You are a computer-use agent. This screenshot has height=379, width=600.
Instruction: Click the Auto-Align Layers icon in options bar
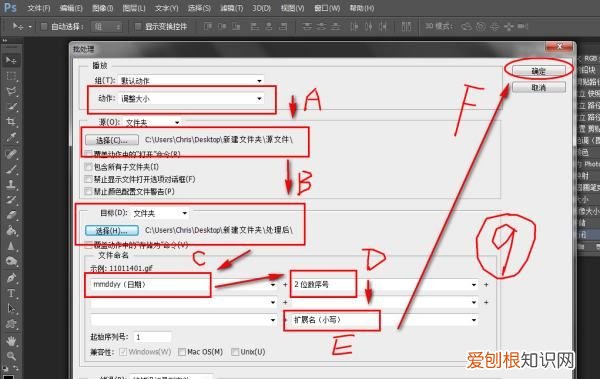pyautogui.click(x=406, y=26)
